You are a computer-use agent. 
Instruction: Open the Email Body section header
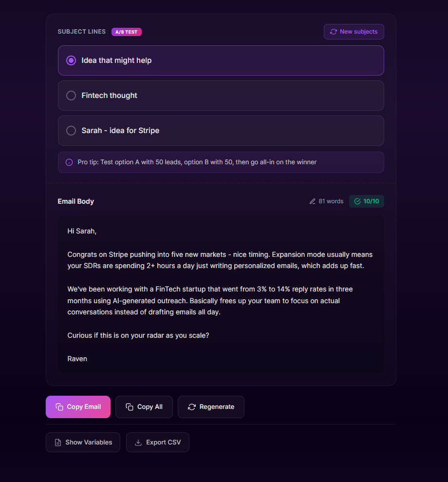[75, 201]
